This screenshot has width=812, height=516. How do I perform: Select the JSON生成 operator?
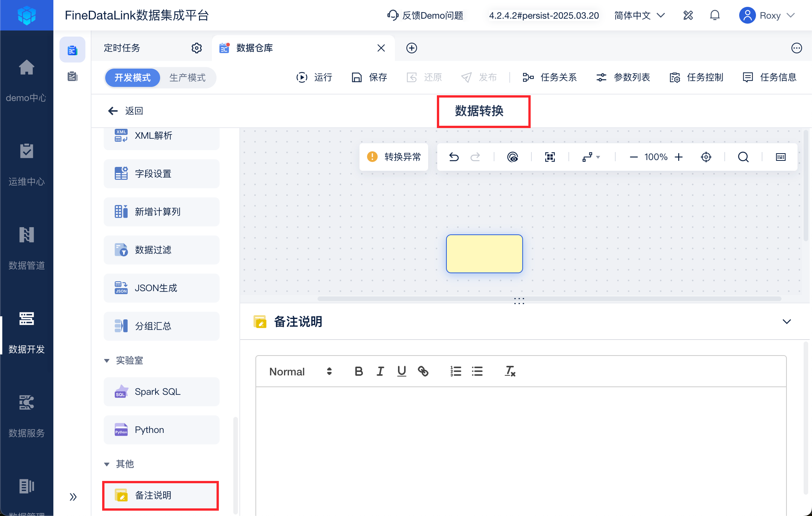coord(162,288)
